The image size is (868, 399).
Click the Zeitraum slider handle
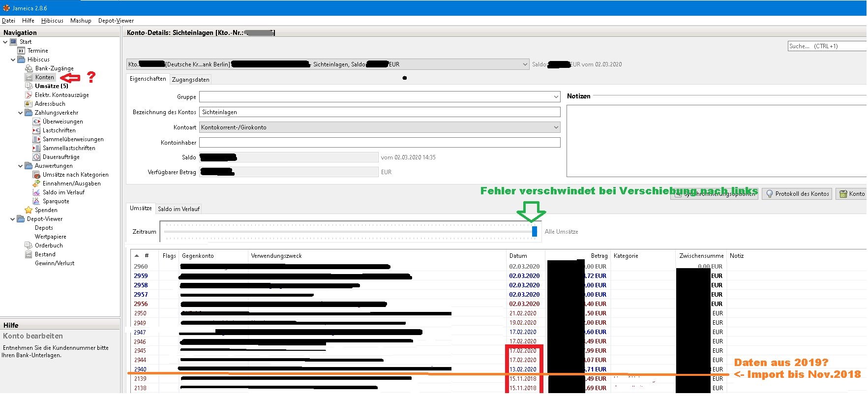click(535, 231)
